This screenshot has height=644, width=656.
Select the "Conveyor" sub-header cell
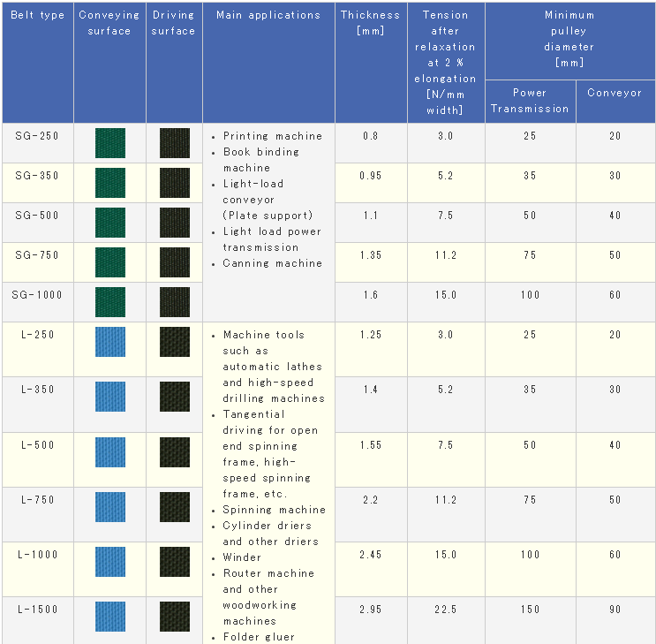(x=615, y=93)
